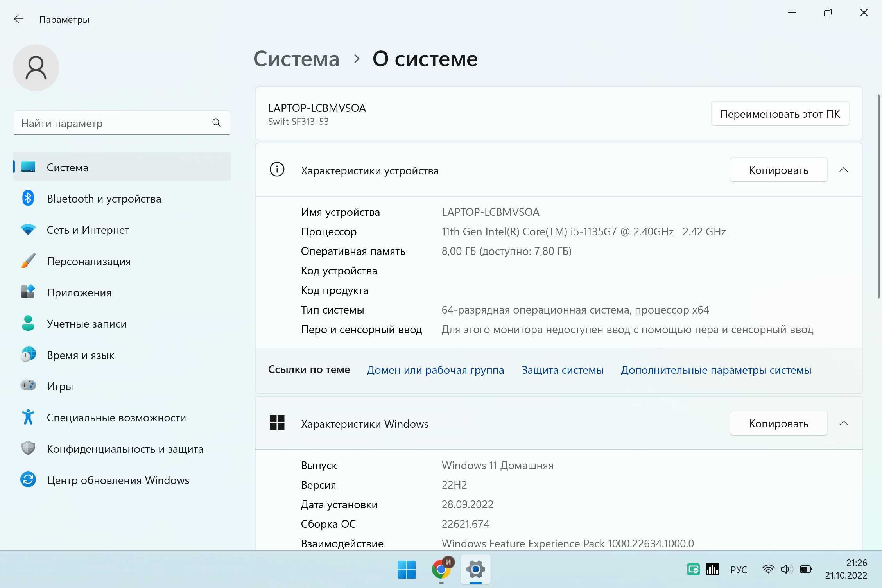882x588 pixels.
Task: Select RAM value 8,00 ГБ text
Action: coord(506,251)
